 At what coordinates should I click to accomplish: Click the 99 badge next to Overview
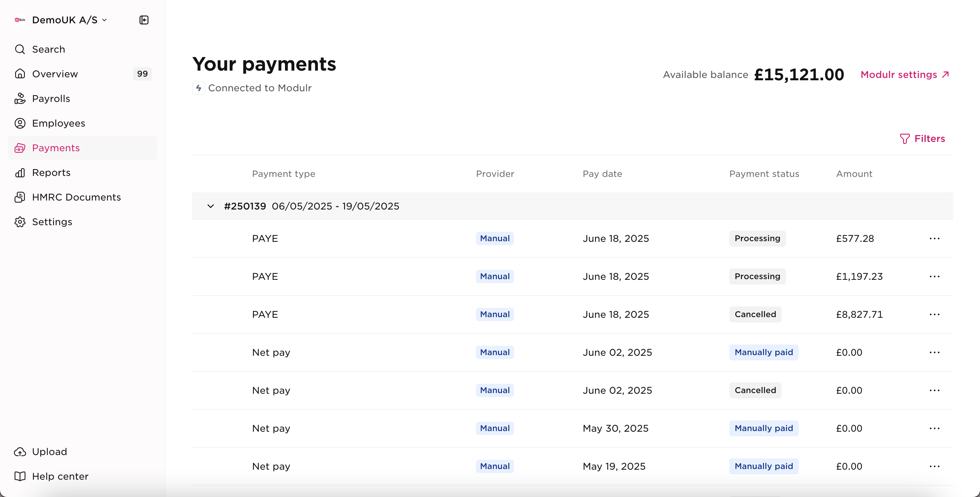[x=142, y=73]
